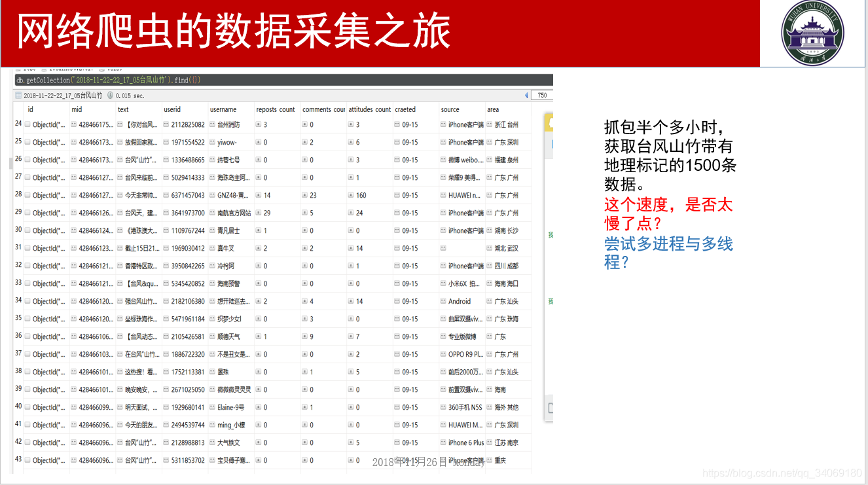Select username cell 'Elaine-9号'
Image resolution: width=868 pixels, height=485 pixels.
[230, 407]
